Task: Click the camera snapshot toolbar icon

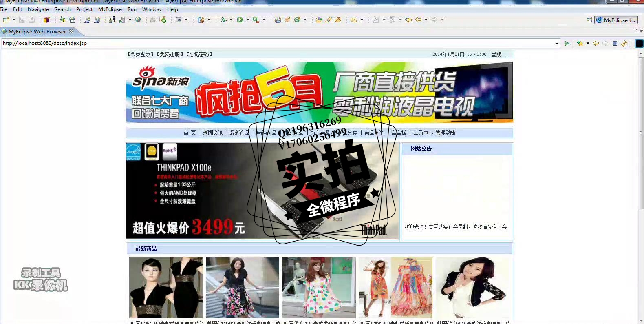Action: click(179, 20)
